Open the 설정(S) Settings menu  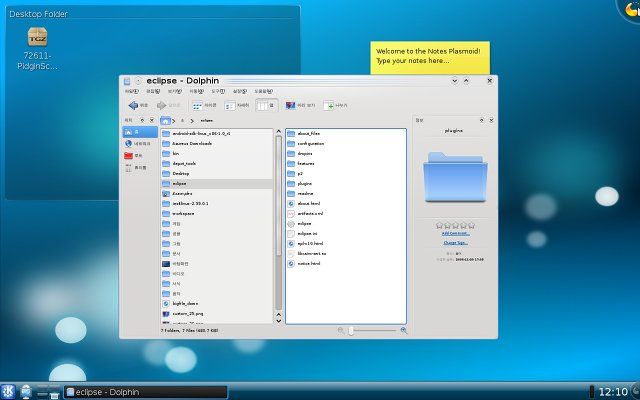[240, 91]
